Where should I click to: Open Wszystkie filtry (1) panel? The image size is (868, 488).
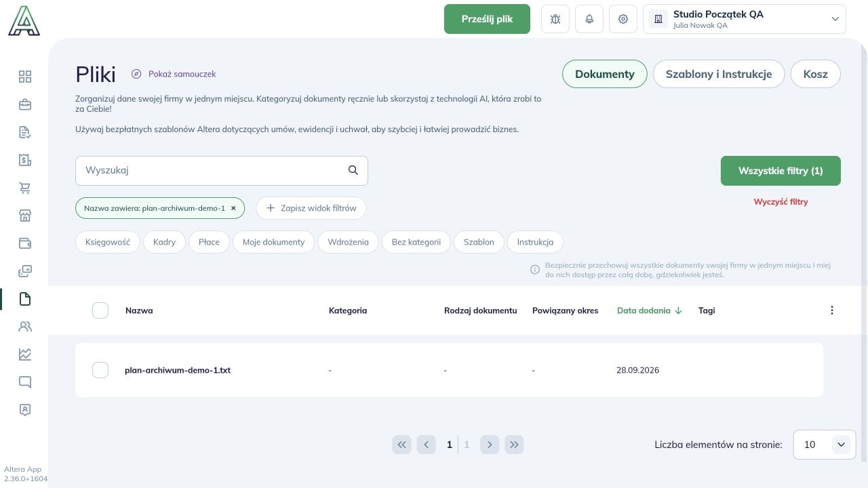click(x=781, y=171)
